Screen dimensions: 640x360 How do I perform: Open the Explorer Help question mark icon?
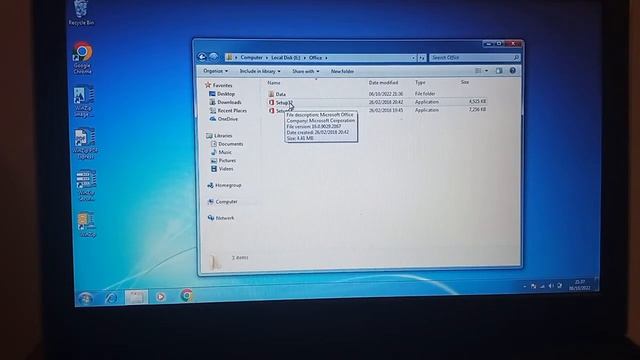click(513, 71)
